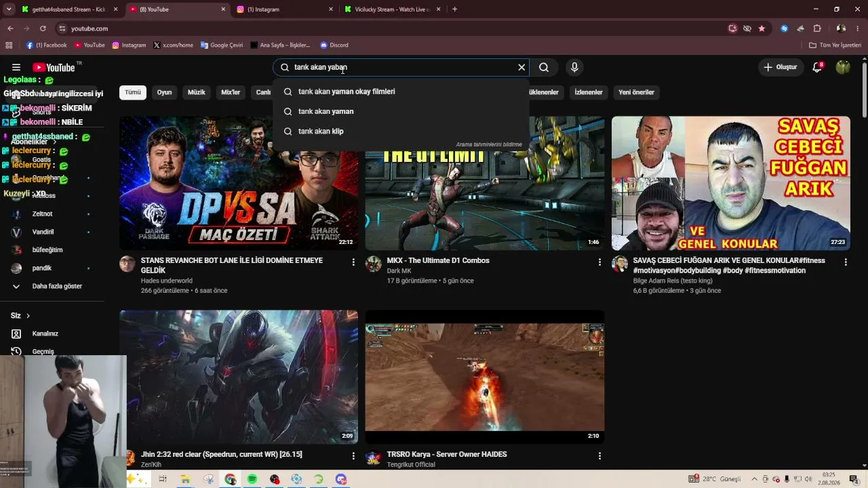Open more options for STANS REVANCHE video
868x488 pixels.
pyautogui.click(x=353, y=262)
